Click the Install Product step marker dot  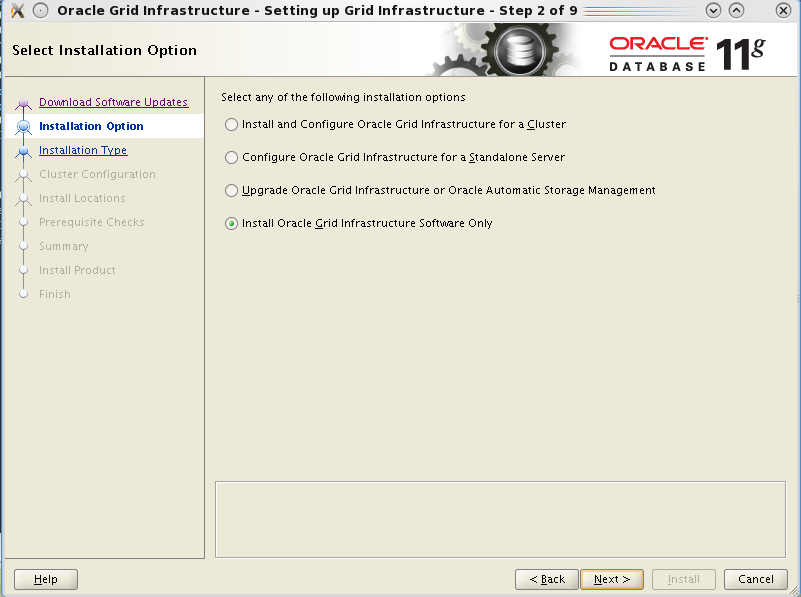tap(23, 270)
